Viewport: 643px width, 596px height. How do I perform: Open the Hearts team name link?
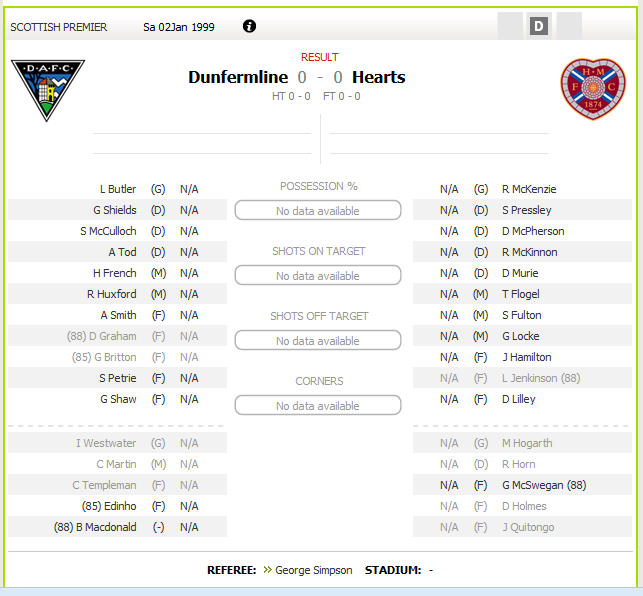pos(379,77)
